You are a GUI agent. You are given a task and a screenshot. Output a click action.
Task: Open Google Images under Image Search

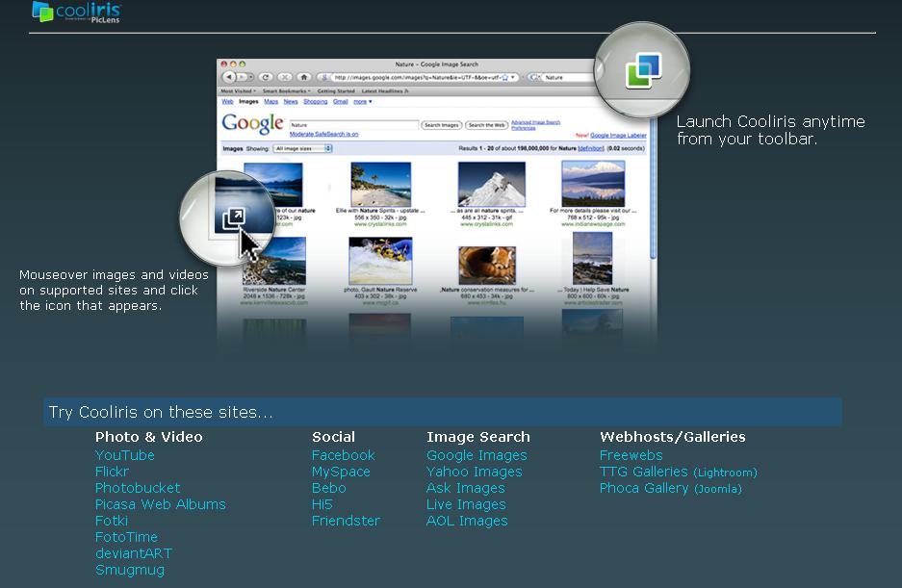(477, 455)
